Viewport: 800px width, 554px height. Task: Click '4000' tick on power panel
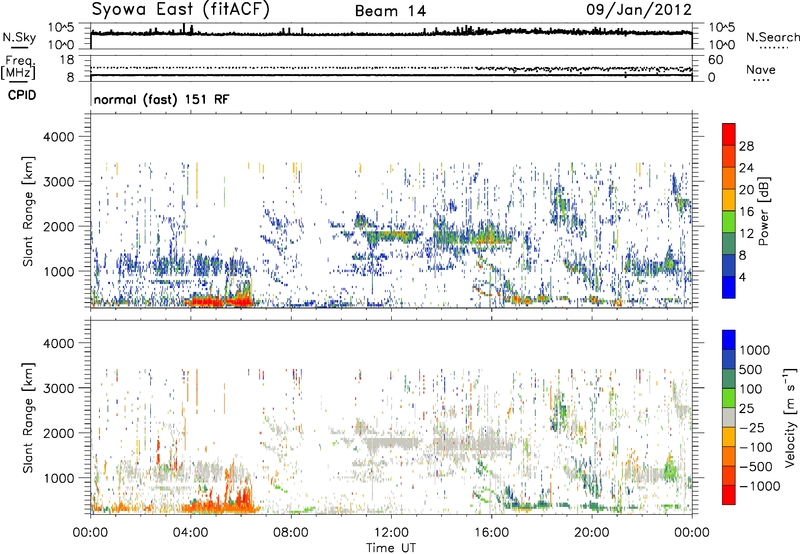[x=58, y=137]
